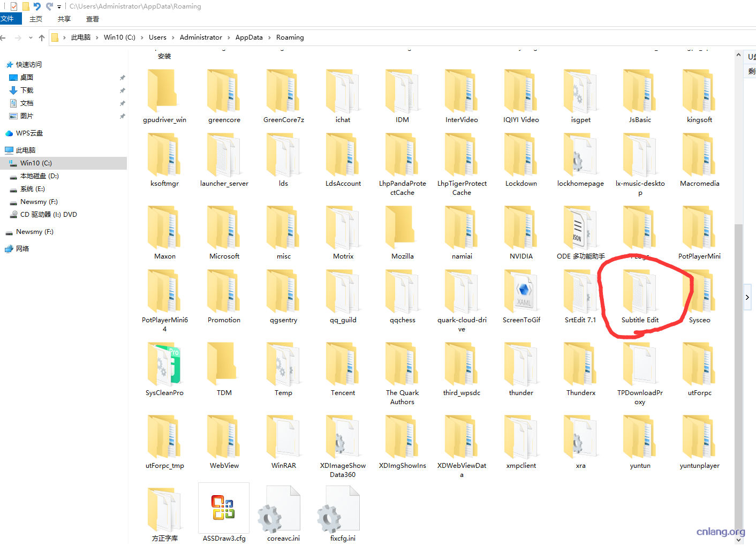Screen dimensions: 756x546
Task: Select the launcher_server folder
Action: pyautogui.click(x=224, y=160)
